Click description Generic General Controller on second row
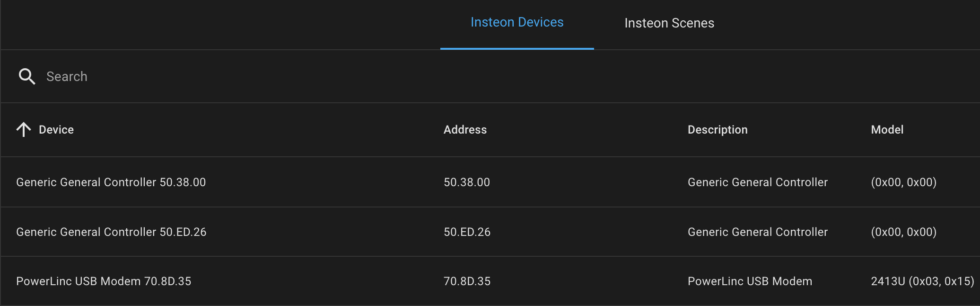The height and width of the screenshot is (306, 980). coord(757,232)
